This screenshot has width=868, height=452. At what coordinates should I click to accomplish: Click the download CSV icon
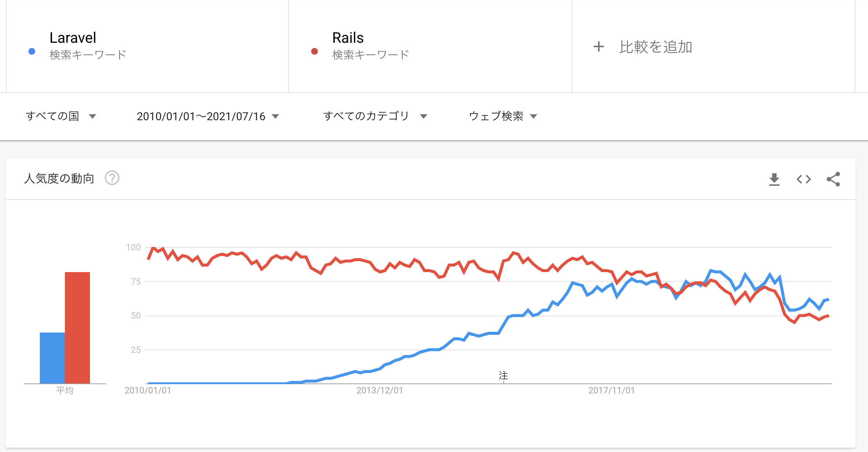point(774,180)
